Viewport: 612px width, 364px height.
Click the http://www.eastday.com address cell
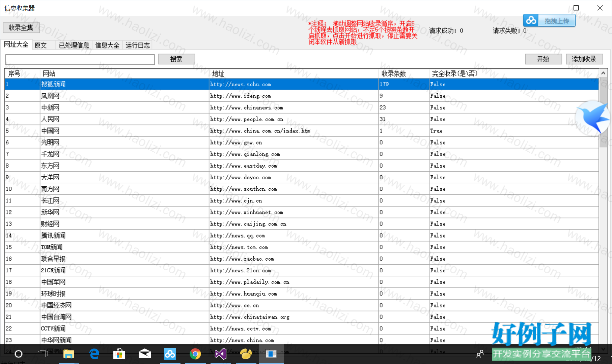294,166
